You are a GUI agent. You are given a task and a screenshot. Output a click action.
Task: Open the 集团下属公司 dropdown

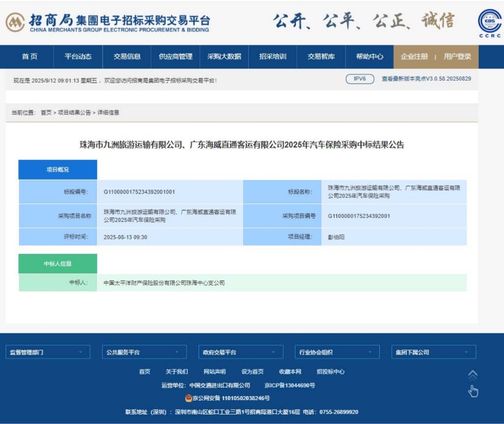(x=433, y=352)
